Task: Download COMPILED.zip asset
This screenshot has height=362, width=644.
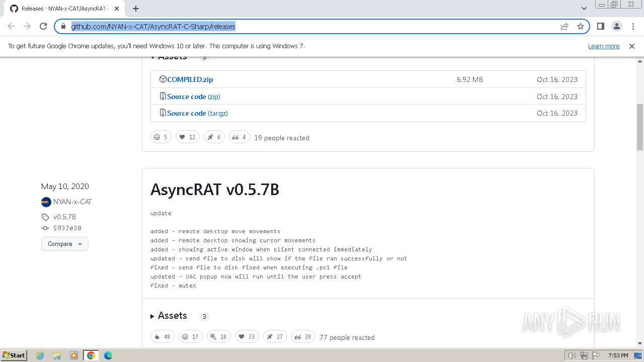Action: pyautogui.click(x=190, y=79)
